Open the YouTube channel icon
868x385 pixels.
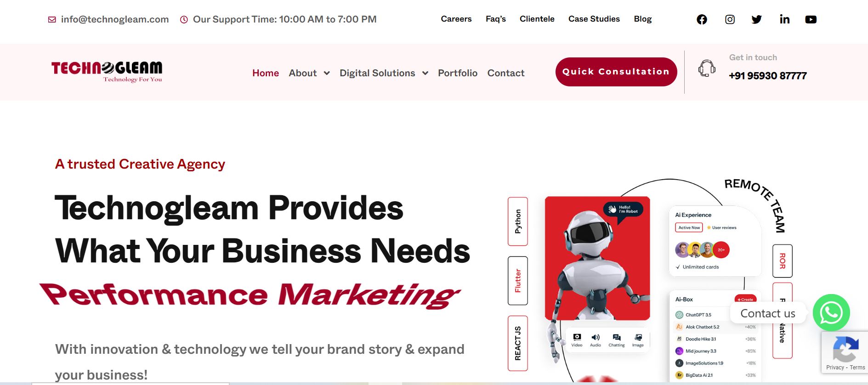tap(811, 19)
